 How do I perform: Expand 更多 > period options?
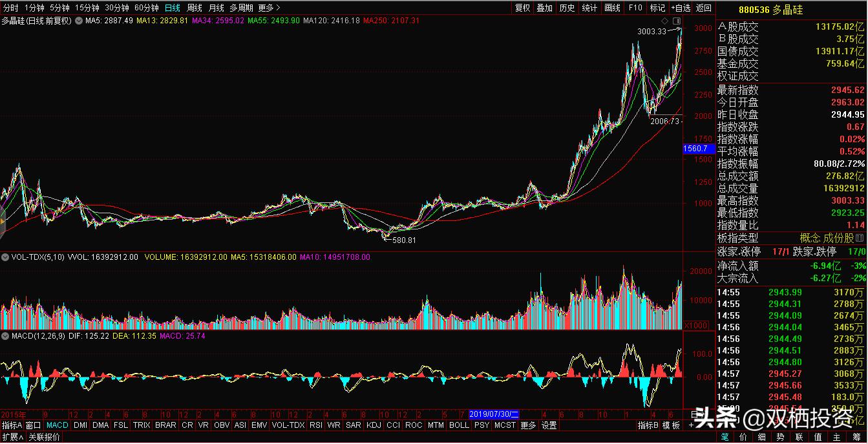coord(269,8)
